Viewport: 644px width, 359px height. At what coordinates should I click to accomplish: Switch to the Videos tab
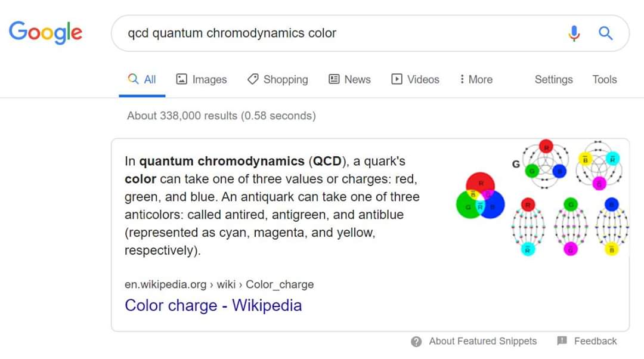click(x=423, y=79)
